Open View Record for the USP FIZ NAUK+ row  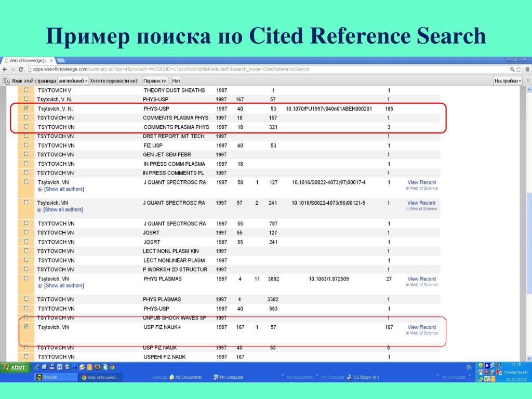click(x=421, y=327)
